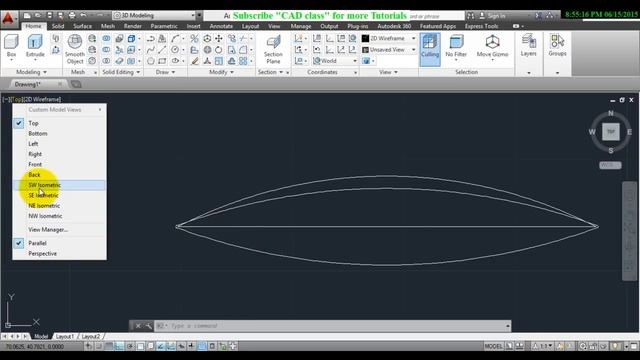Click Sign In button
This screenshot has height=360, width=640.
tap(492, 16)
